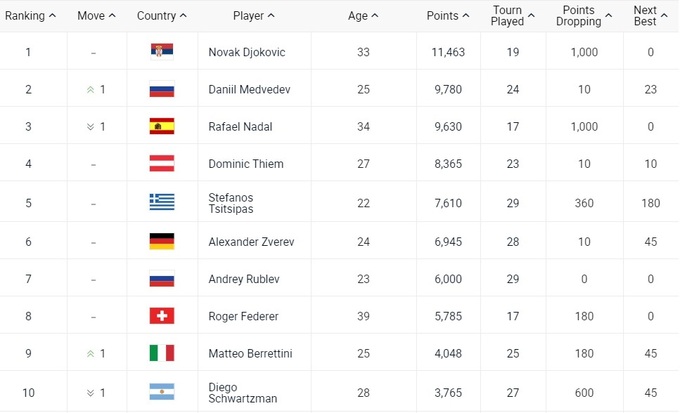Click the Swiss flag beside Roger Federer
This screenshot has width=680, height=413.
(x=161, y=316)
